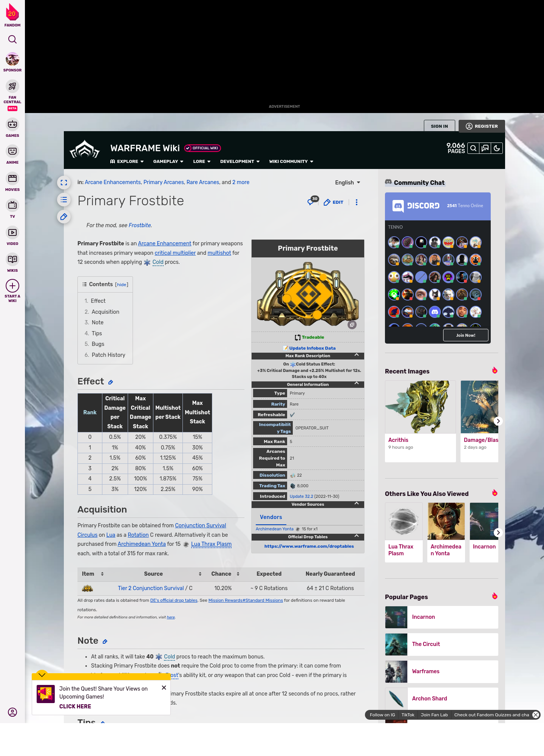
Task: Open the wiki Discussions icon in header
Action: (x=485, y=148)
